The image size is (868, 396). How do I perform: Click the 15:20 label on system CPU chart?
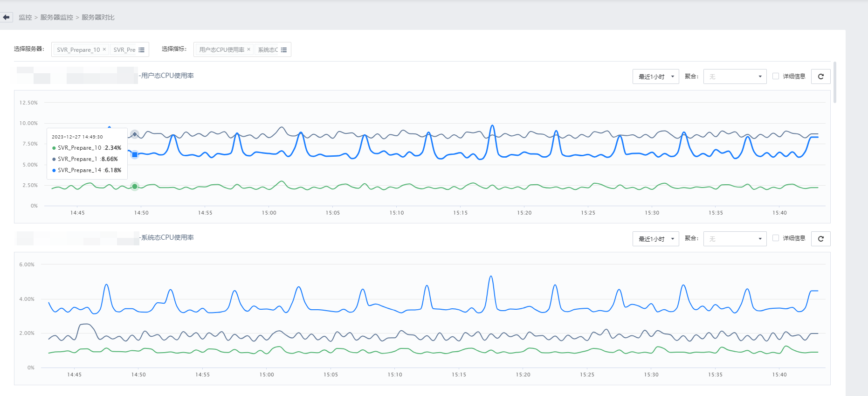523,375
